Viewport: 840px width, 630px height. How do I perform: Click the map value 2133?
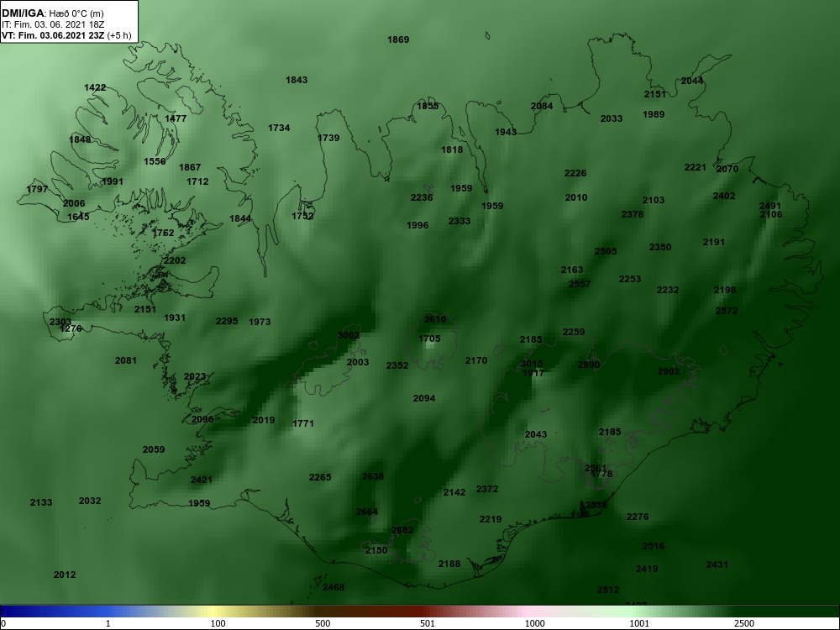(x=41, y=502)
